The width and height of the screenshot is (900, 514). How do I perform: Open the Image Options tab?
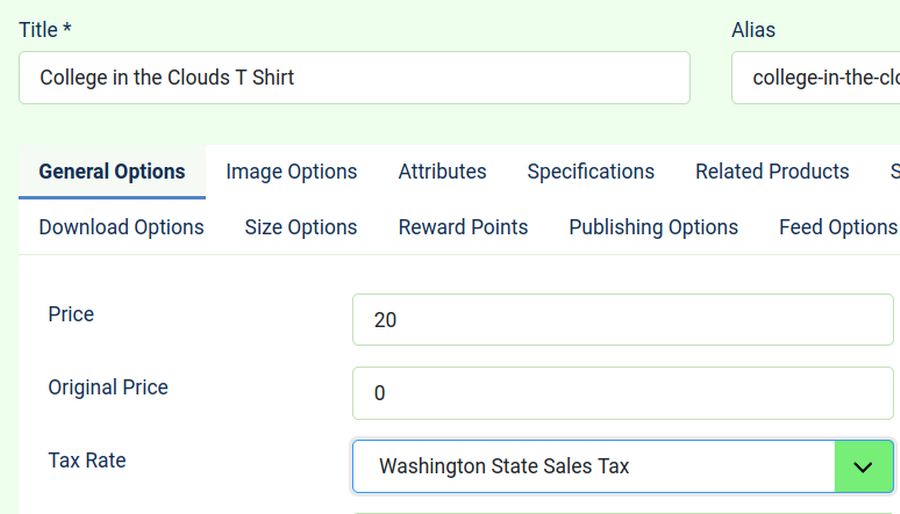(291, 172)
